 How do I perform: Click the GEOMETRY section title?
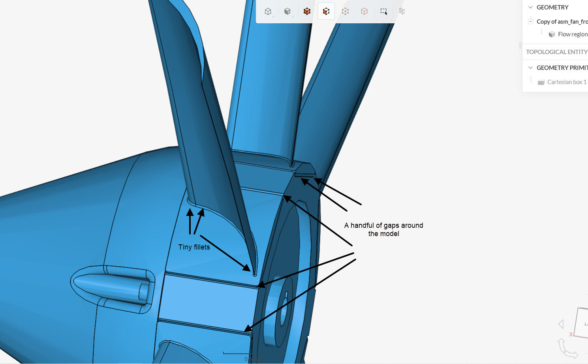click(x=552, y=8)
